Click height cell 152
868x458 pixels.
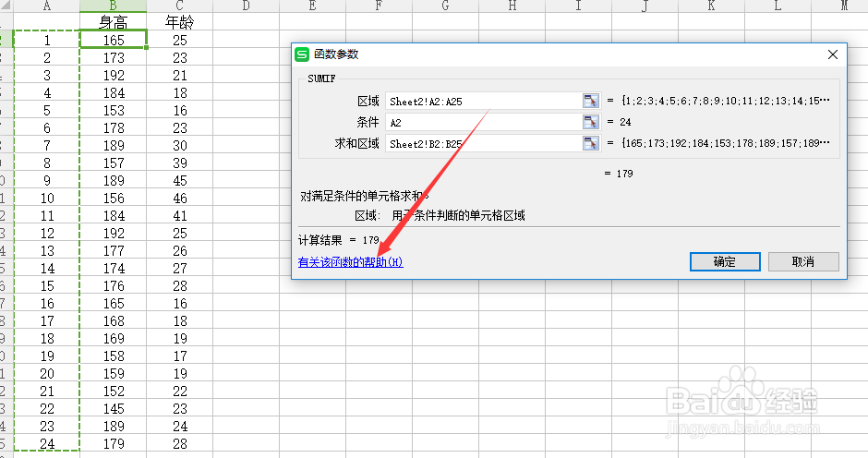pyautogui.click(x=113, y=391)
